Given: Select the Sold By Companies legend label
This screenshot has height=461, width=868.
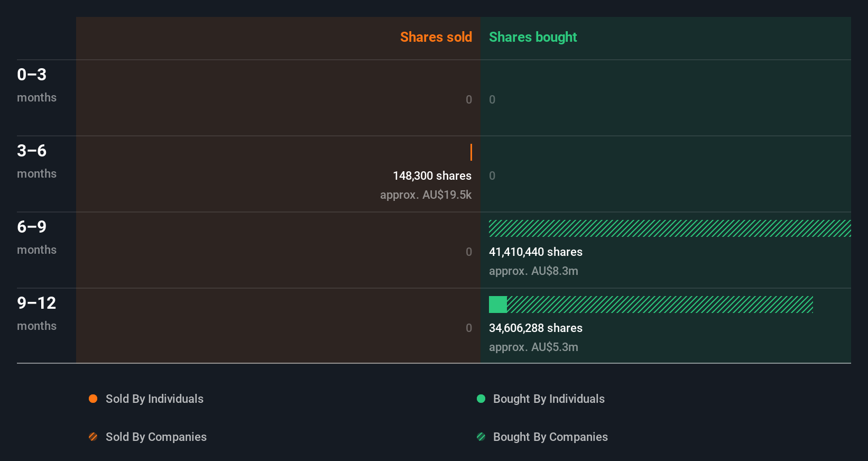Looking at the screenshot, I should [x=156, y=437].
